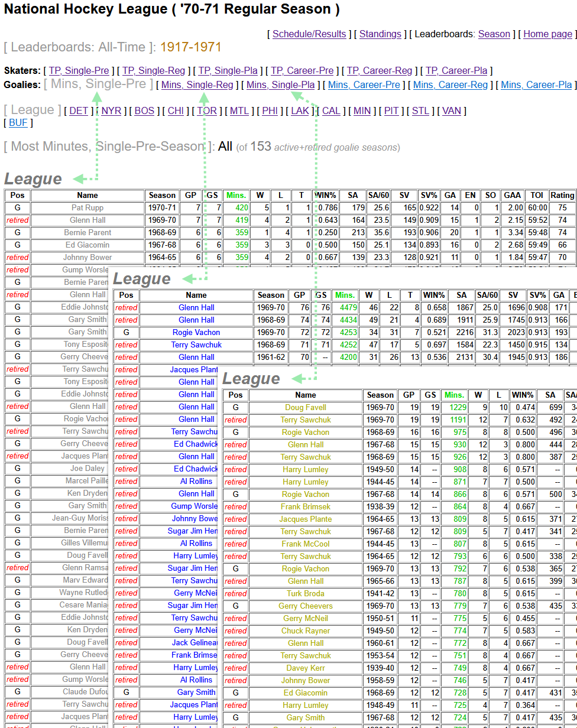Image resolution: width=577 pixels, height=728 pixels.
Task: Click the page title 'National Hockey League'
Action: pyautogui.click(x=86, y=9)
